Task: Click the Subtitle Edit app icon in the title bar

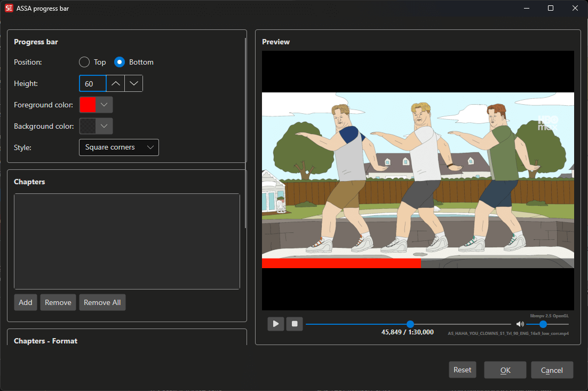Action: coord(9,8)
